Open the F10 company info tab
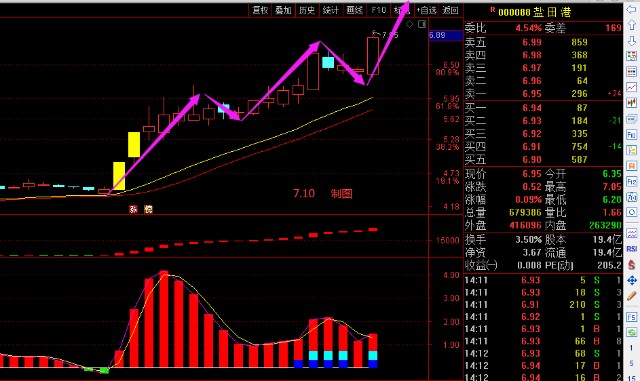The width and height of the screenshot is (640, 381). (378, 10)
